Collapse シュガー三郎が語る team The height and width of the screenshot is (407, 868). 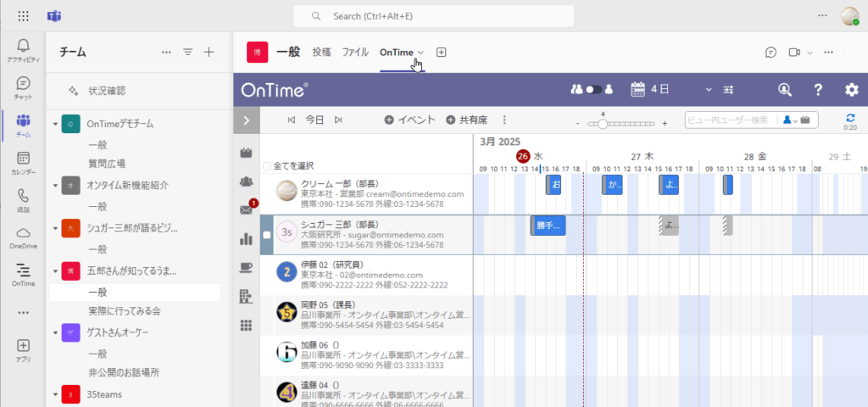(55, 228)
